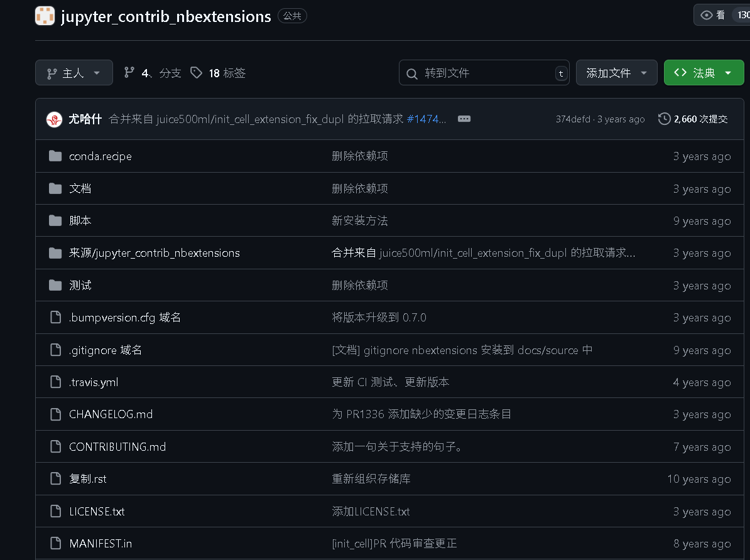This screenshot has height=560, width=750.
Task: Click the branch icon next to 4 分支
Action: [x=129, y=72]
